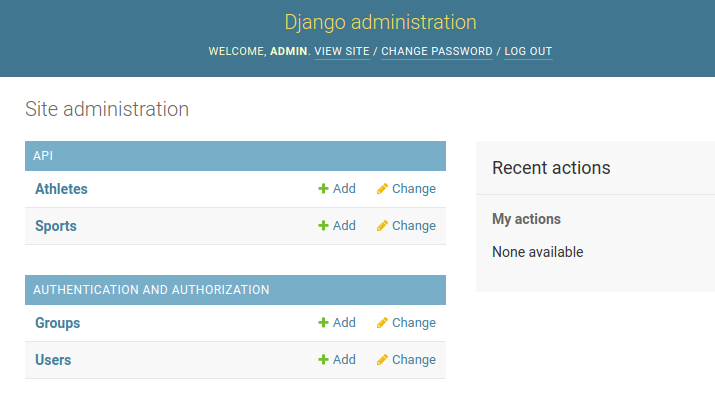Click the Change text for Sports
This screenshot has width=715, height=416.
click(x=414, y=225)
